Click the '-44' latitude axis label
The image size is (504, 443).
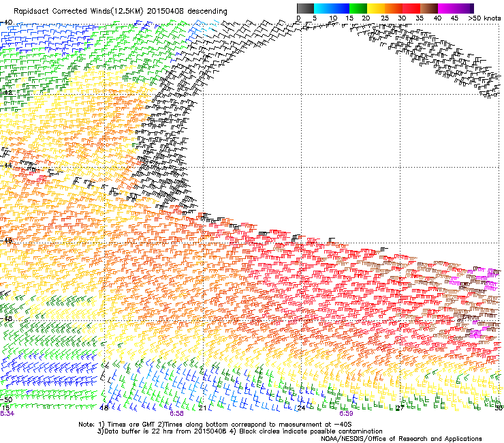coord(6,166)
